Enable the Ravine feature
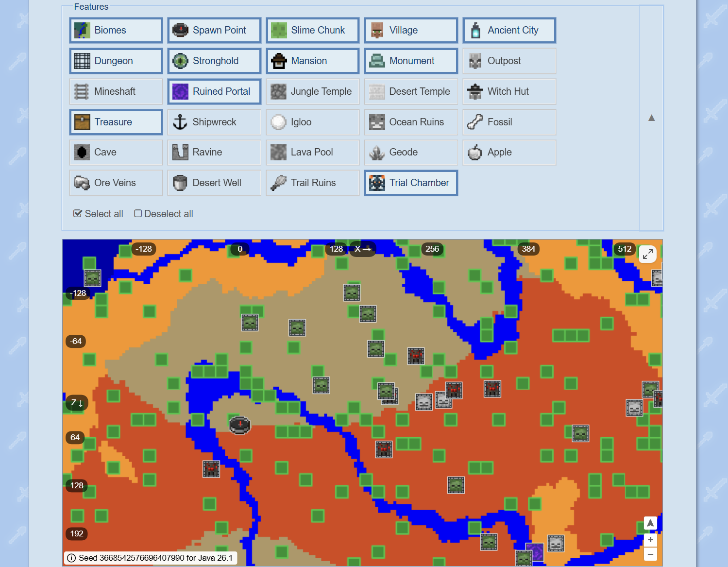This screenshot has height=567, width=728. pos(214,152)
